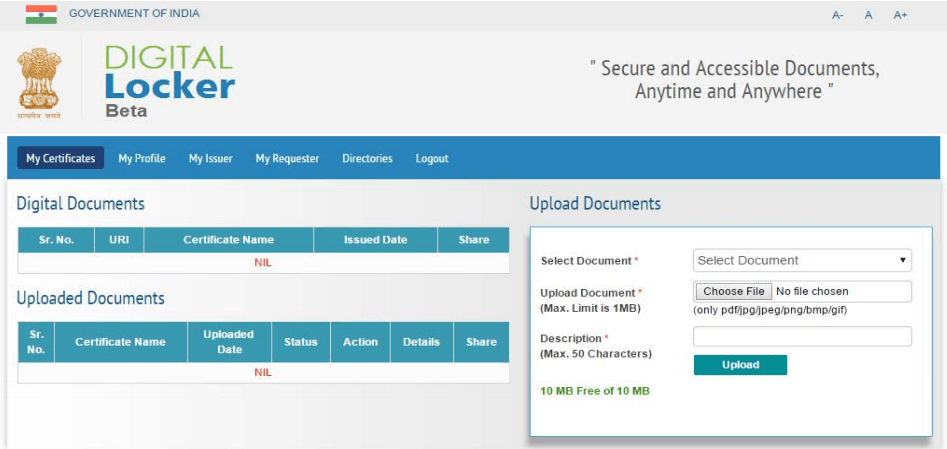This screenshot has width=947, height=449.
Task: Click the 10 MB Free of 10 MB text
Action: 595,391
